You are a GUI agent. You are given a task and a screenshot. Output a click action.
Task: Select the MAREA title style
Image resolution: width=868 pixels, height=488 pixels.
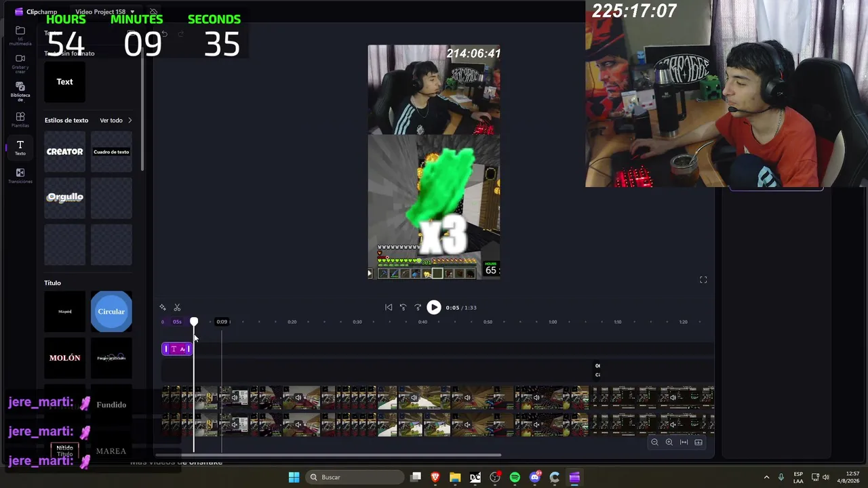pyautogui.click(x=111, y=451)
